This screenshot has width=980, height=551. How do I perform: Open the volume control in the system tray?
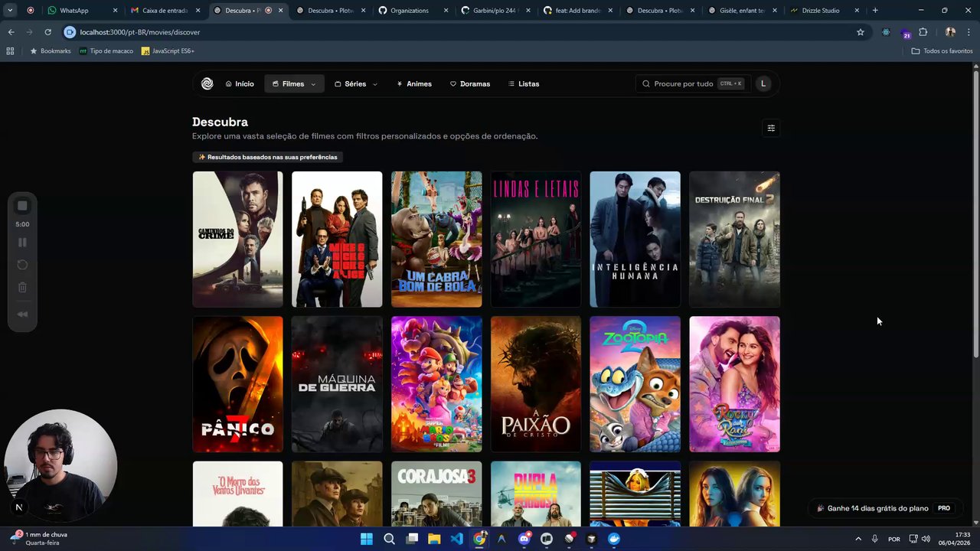[x=926, y=539]
